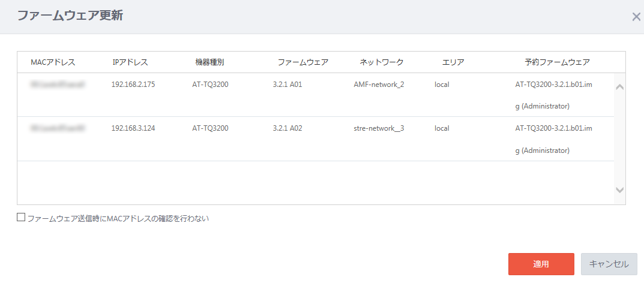This screenshot has width=644, height=286.
Task: Click the キャンセル cancel button
Action: coord(609,264)
